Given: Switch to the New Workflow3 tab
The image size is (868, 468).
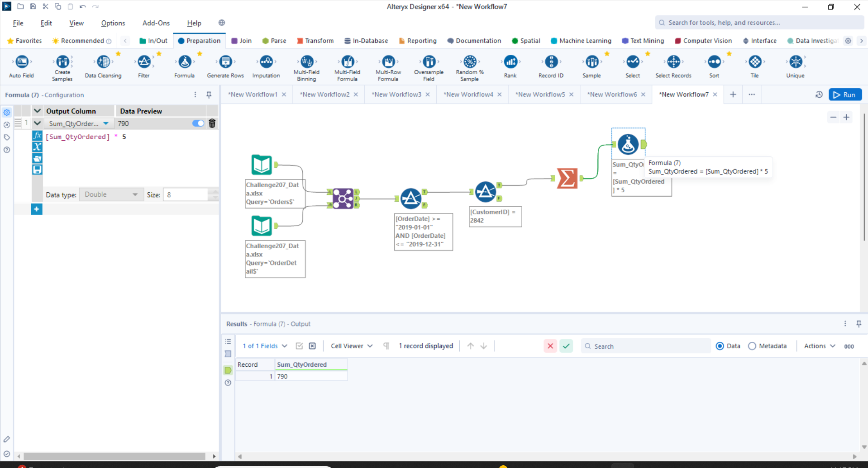Looking at the screenshot, I should click(396, 95).
